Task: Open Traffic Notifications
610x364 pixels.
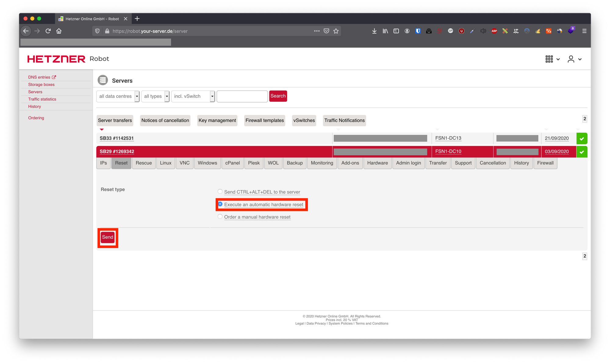Action: (345, 120)
